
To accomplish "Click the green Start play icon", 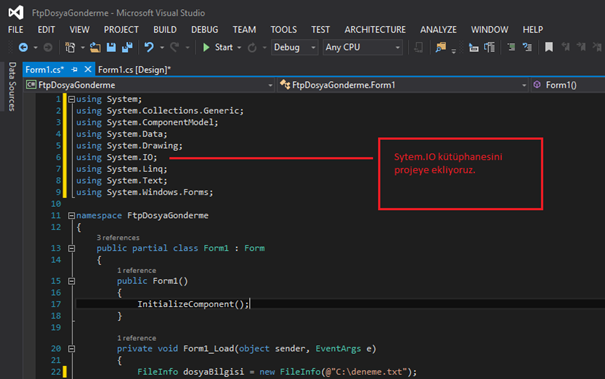I will pos(206,47).
